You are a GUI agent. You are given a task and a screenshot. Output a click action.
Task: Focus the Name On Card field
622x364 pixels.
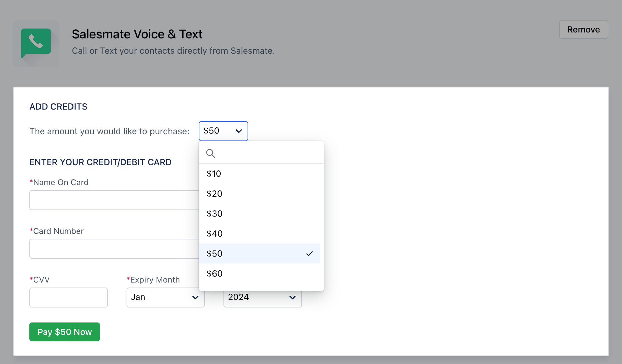pyautogui.click(x=114, y=200)
